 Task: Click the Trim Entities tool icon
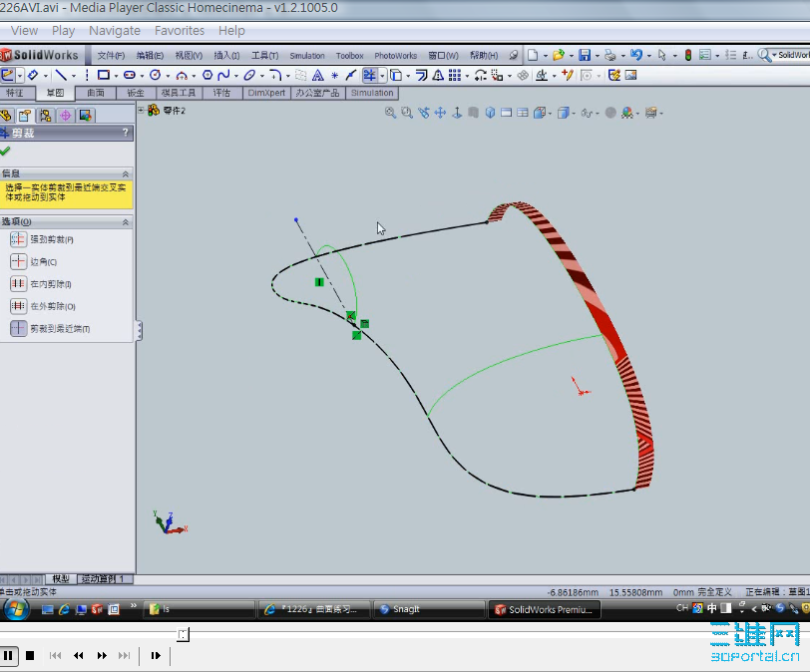pos(369,76)
